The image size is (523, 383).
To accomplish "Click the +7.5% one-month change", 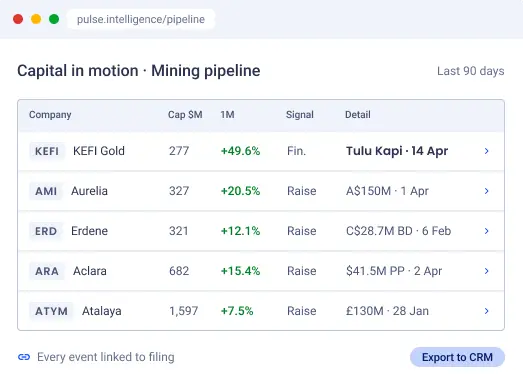I will [x=237, y=311].
